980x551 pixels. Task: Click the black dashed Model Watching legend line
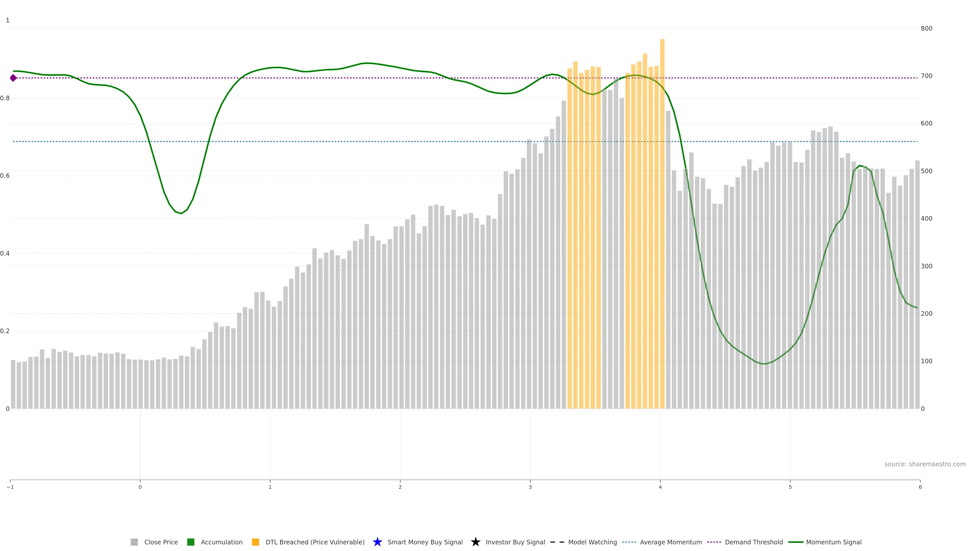pyautogui.click(x=557, y=542)
